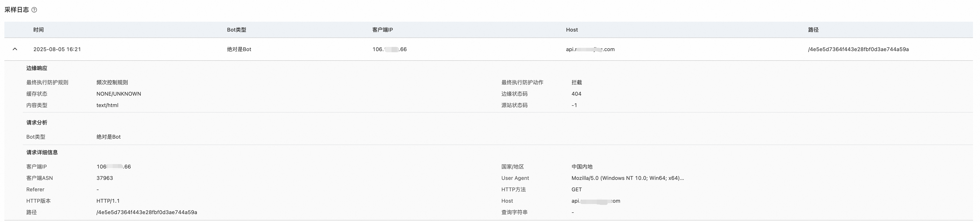Viewport: 980px width, 222px height.
Task: Click the 最终执行防护动作 label
Action: 522,82
